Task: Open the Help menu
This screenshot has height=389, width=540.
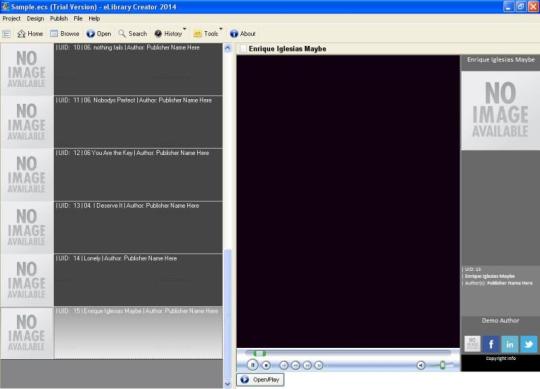Action: click(94, 19)
